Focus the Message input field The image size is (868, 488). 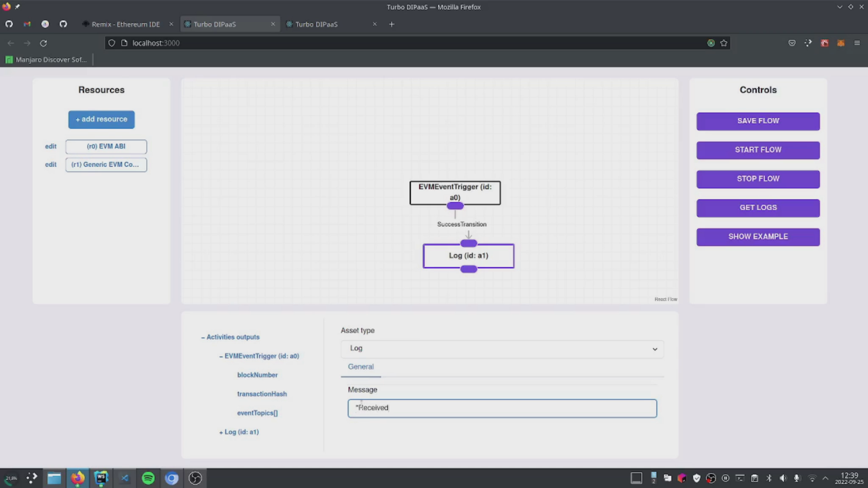click(x=502, y=408)
